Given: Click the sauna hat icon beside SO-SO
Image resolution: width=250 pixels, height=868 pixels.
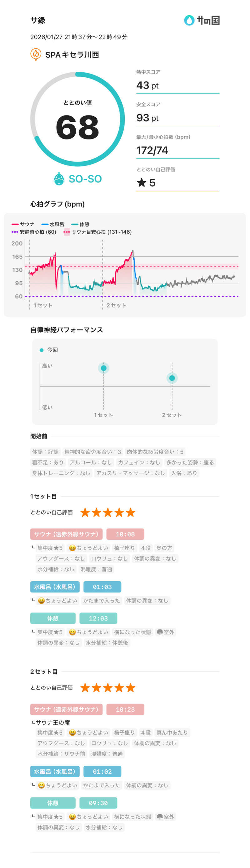Looking at the screenshot, I should coord(59,179).
